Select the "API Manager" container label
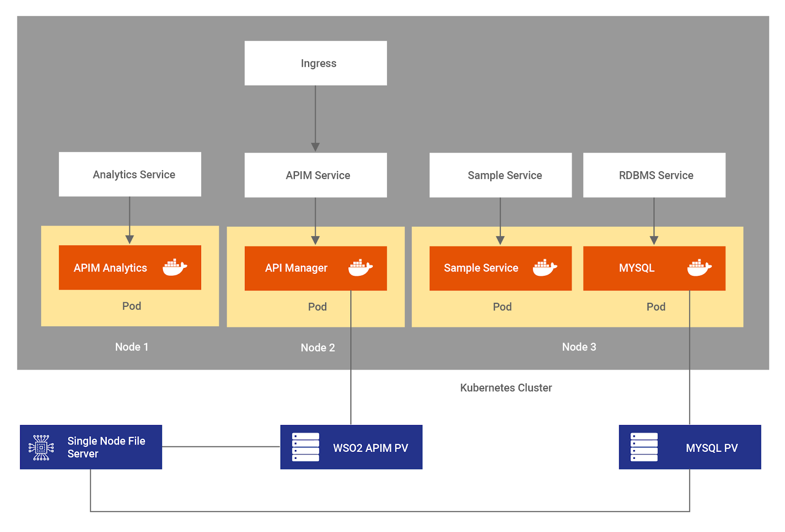The height and width of the screenshot is (532, 785). (296, 268)
